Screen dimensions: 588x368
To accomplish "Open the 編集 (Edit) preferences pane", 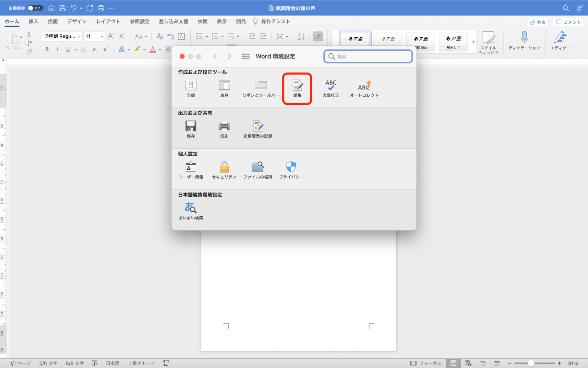I will [297, 88].
